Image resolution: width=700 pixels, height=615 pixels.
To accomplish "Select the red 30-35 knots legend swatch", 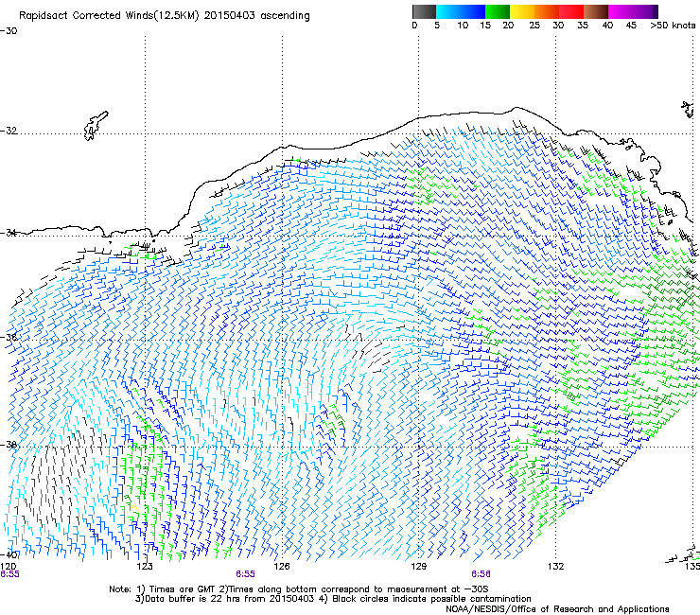I will pyautogui.click(x=571, y=11).
